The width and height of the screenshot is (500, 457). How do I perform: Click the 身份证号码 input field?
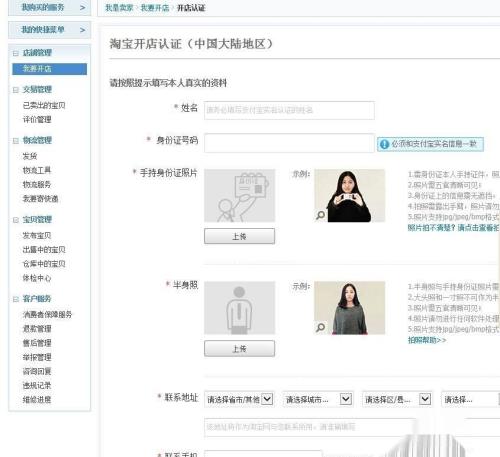click(x=289, y=143)
